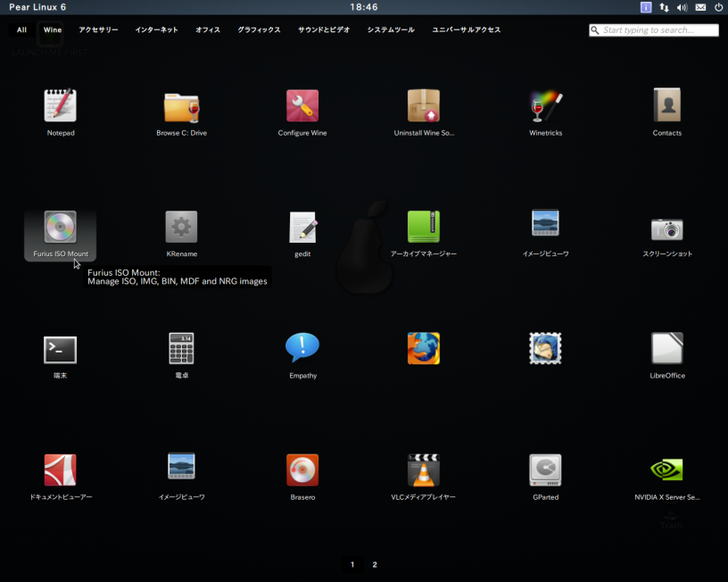728x582 pixels.
Task: Open Empathy chat app
Action: (x=302, y=347)
